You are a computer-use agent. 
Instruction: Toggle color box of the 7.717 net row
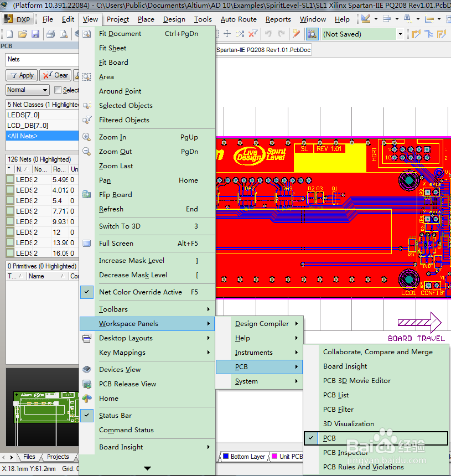11,211
